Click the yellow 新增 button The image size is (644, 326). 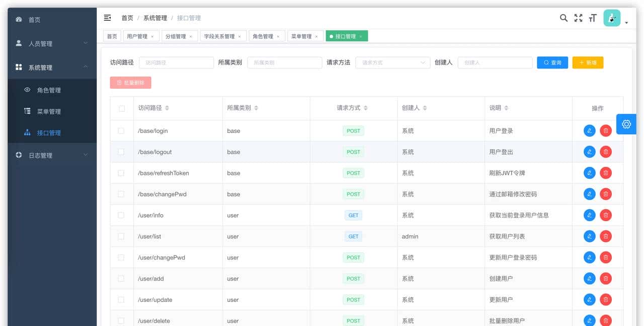click(587, 62)
